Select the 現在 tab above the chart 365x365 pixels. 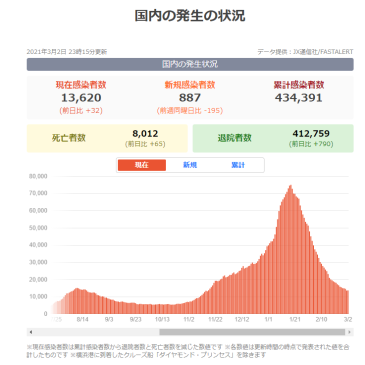click(142, 165)
